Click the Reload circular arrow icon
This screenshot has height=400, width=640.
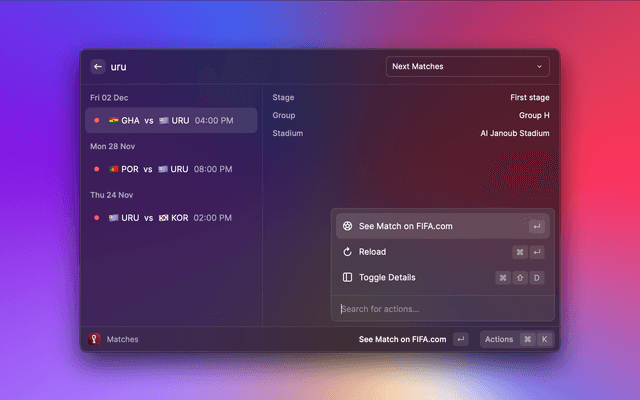[347, 252]
